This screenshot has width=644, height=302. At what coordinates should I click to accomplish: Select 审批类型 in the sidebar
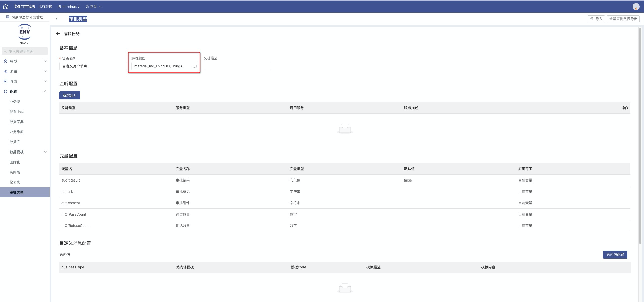pyautogui.click(x=25, y=192)
